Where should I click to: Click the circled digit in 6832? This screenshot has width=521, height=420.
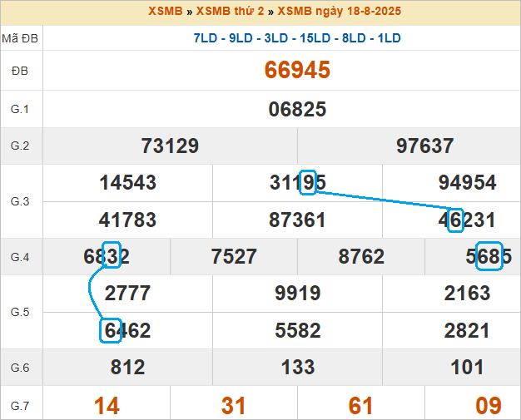coord(112,256)
